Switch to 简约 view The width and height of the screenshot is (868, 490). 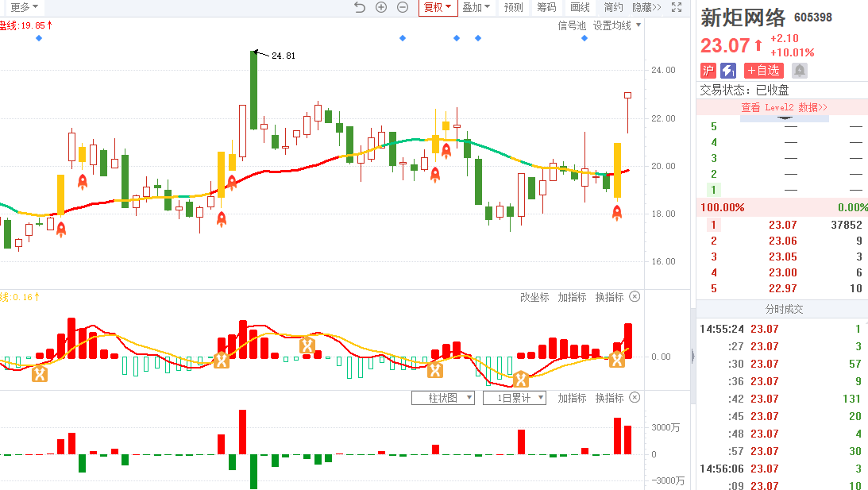pyautogui.click(x=613, y=7)
